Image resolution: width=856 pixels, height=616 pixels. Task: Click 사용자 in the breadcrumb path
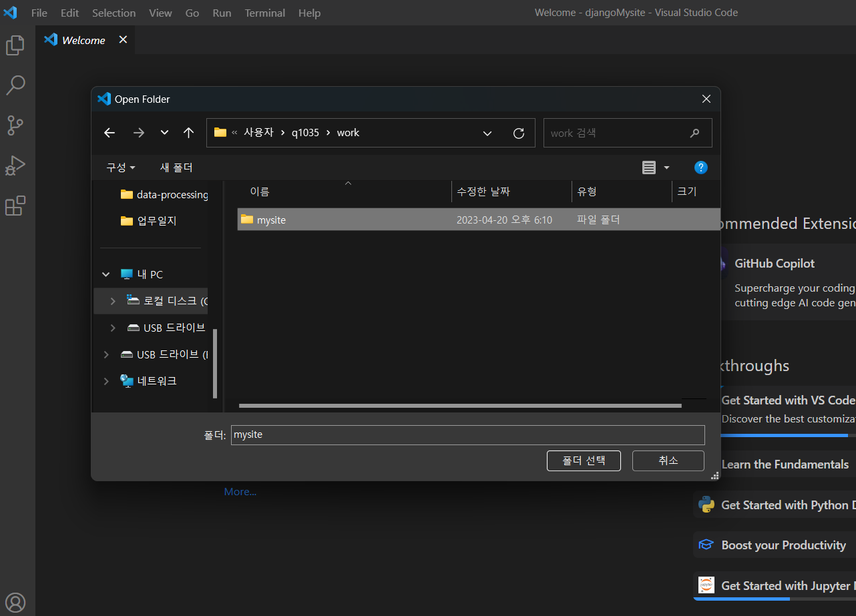(x=258, y=133)
